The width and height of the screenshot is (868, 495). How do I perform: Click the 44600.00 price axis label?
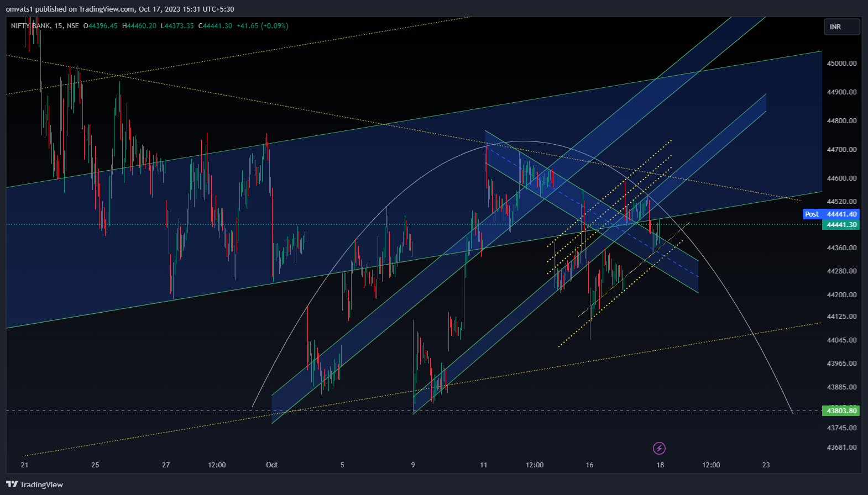click(x=841, y=178)
